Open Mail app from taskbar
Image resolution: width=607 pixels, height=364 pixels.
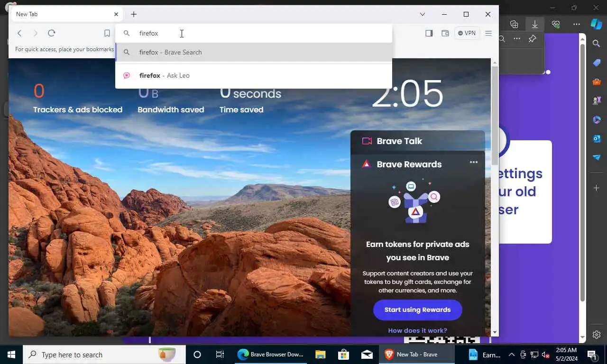click(367, 355)
